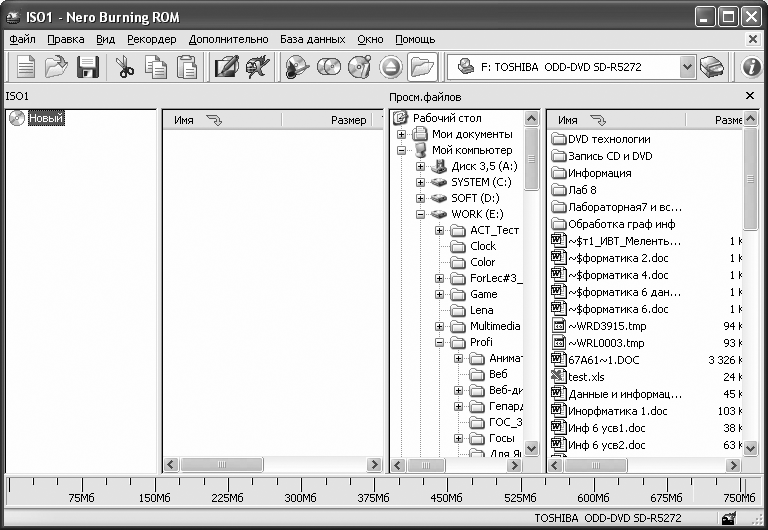Select the Обработка граф инф folder

coord(622,224)
